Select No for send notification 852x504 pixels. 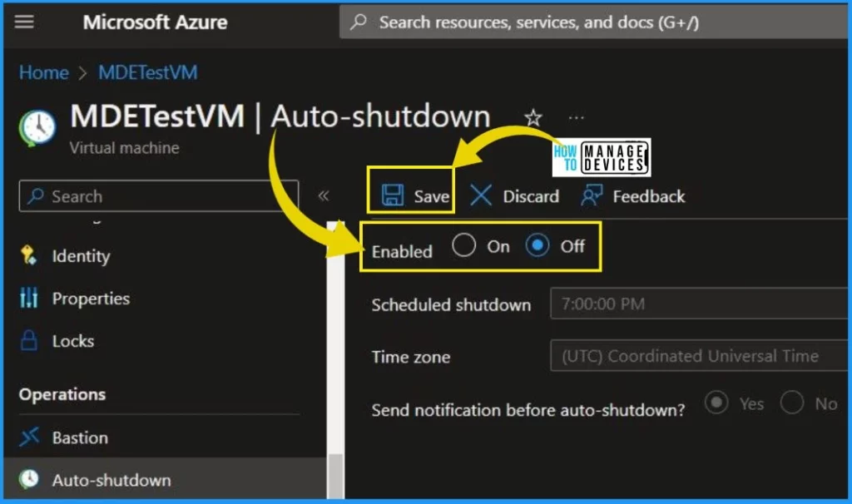tap(792, 403)
